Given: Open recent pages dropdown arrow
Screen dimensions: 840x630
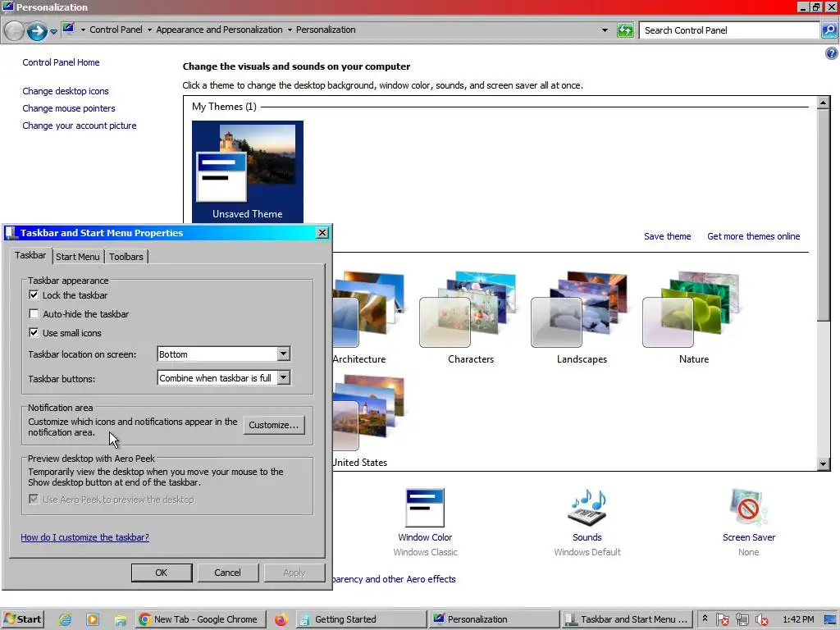Looking at the screenshot, I should (53, 32).
